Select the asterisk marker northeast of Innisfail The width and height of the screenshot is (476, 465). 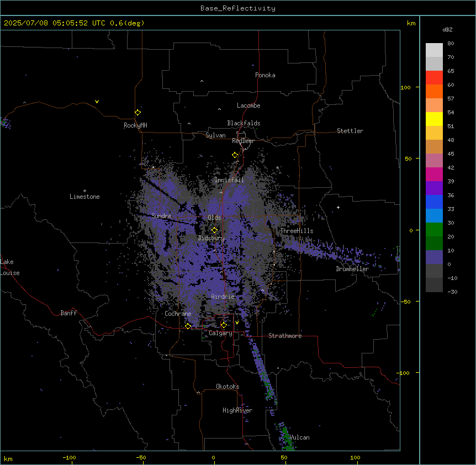click(x=277, y=167)
